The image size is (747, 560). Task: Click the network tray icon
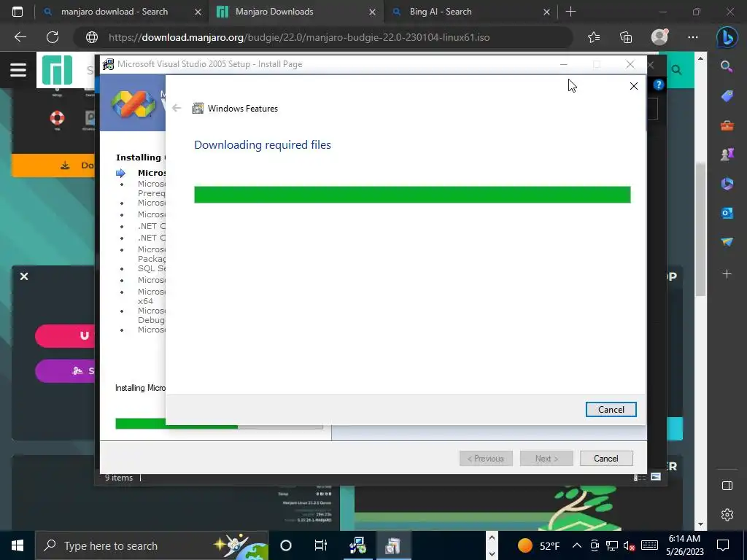(x=612, y=545)
